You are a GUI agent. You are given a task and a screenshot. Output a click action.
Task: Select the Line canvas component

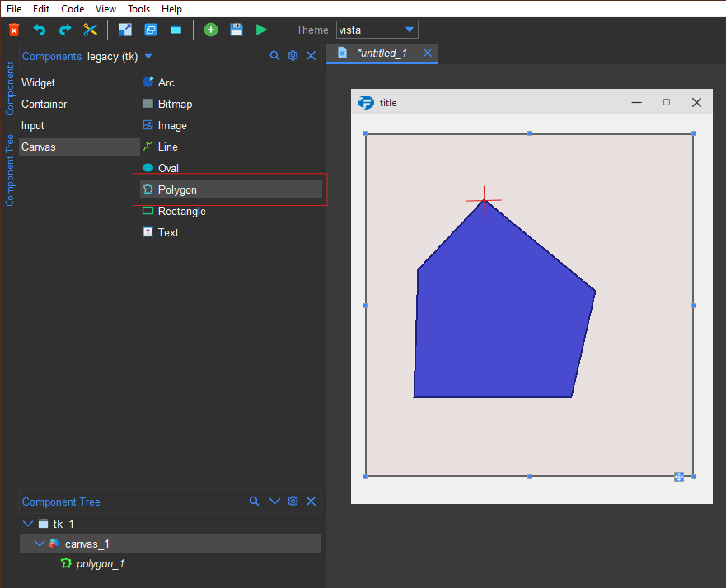pyautogui.click(x=231, y=147)
